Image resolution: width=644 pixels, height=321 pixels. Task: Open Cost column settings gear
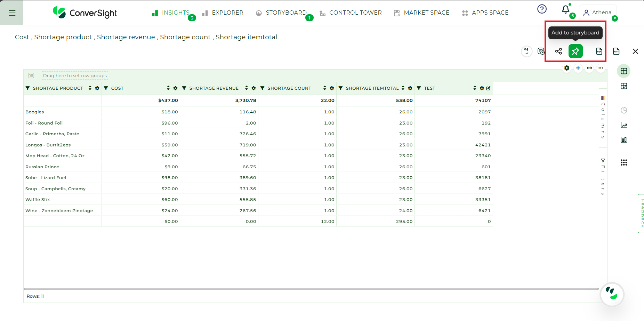pos(175,88)
